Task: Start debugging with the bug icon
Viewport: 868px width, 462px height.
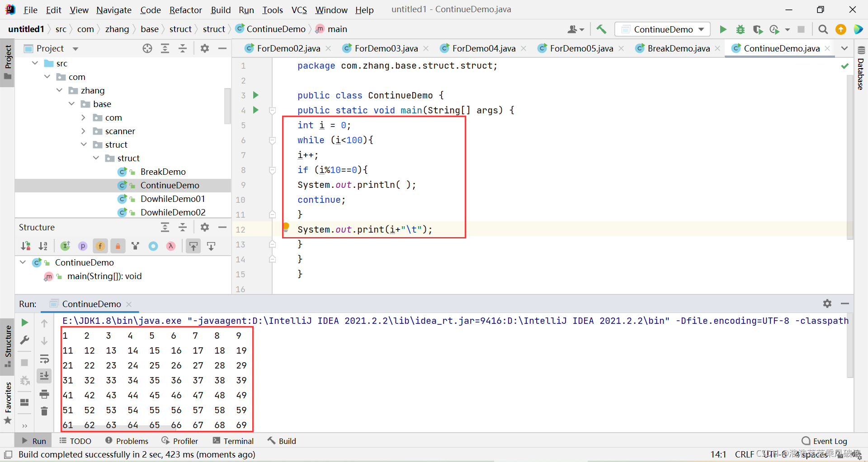Action: (741, 29)
